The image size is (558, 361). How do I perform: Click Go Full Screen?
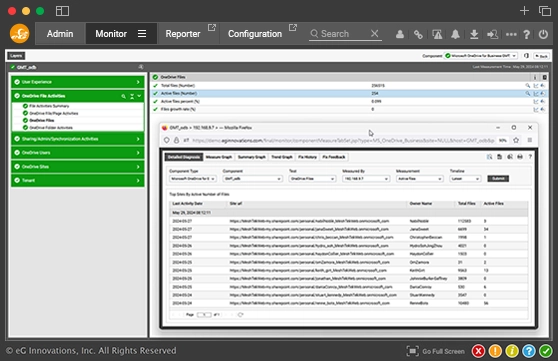[436, 351]
